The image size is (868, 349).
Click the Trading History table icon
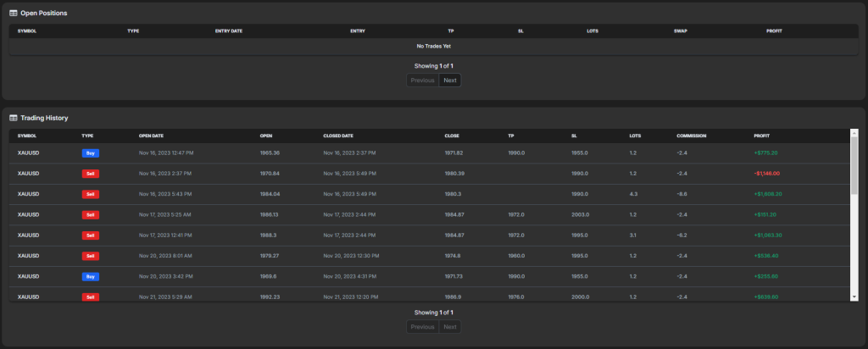click(x=14, y=118)
